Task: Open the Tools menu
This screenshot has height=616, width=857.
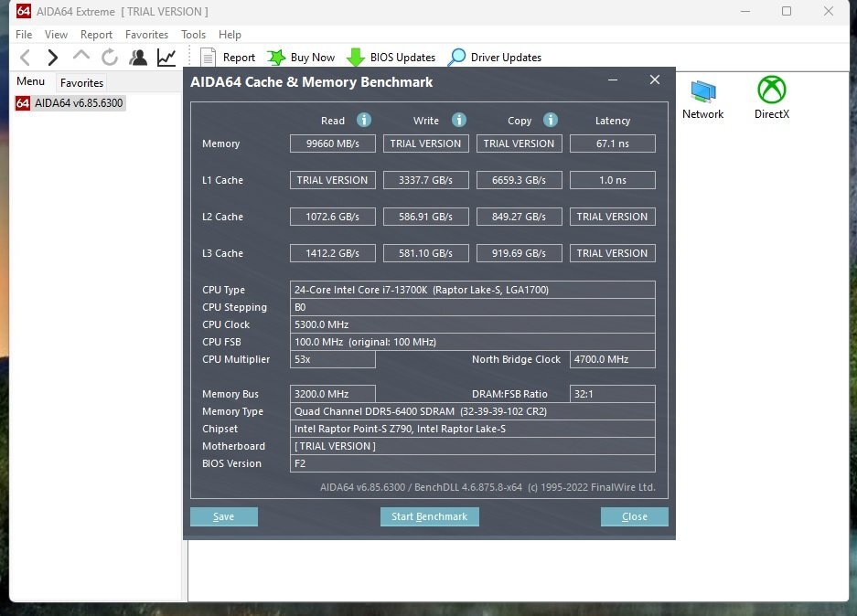Action: coord(194,35)
